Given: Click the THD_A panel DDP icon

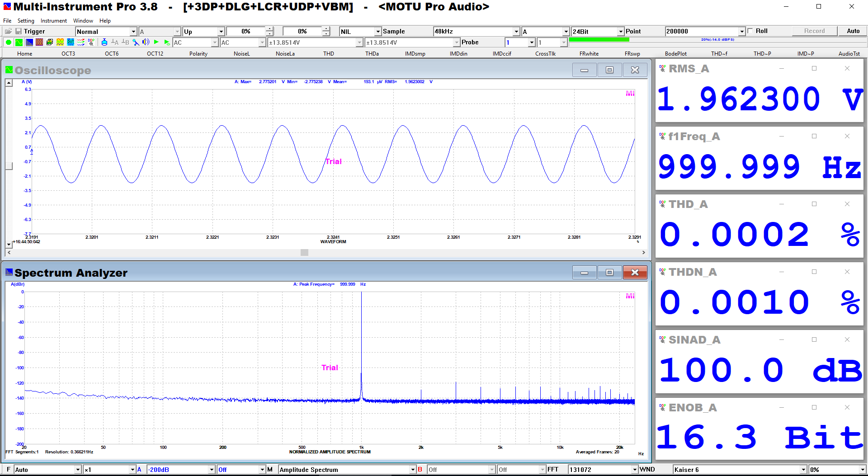Looking at the screenshot, I should tap(662, 204).
